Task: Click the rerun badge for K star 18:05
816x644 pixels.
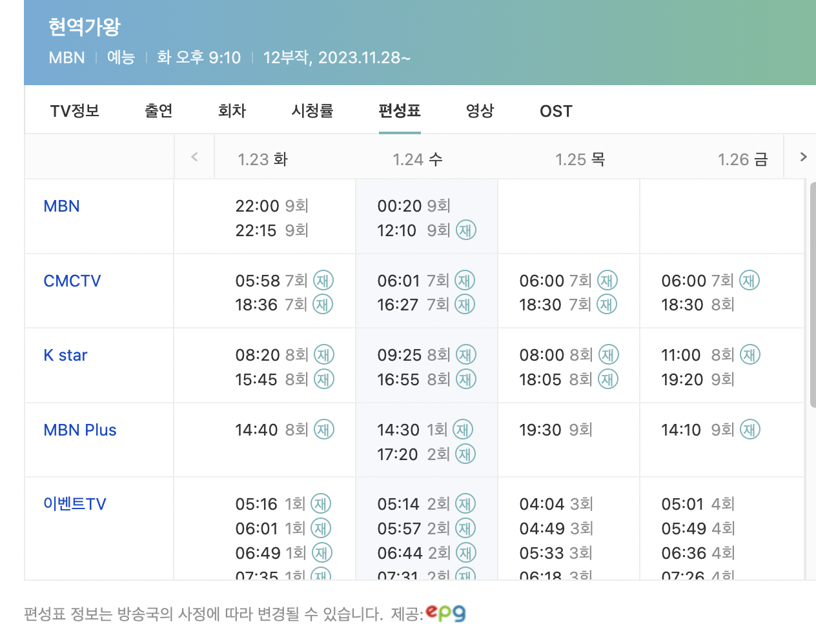Action: pos(608,379)
